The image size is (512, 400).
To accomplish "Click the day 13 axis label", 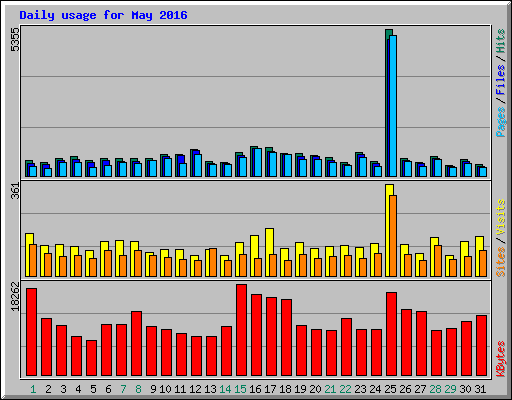I will click(210, 389).
